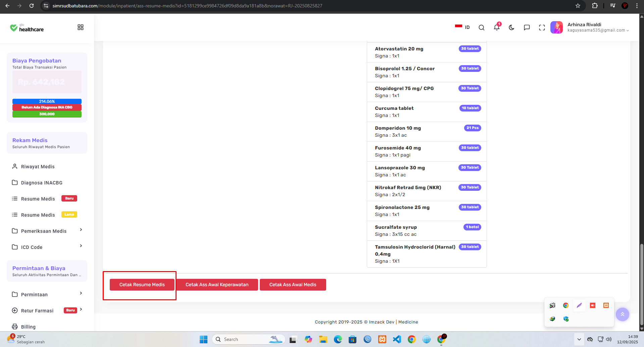Bookmark this page with the star icon
This screenshot has width=644, height=347.
coord(578,6)
